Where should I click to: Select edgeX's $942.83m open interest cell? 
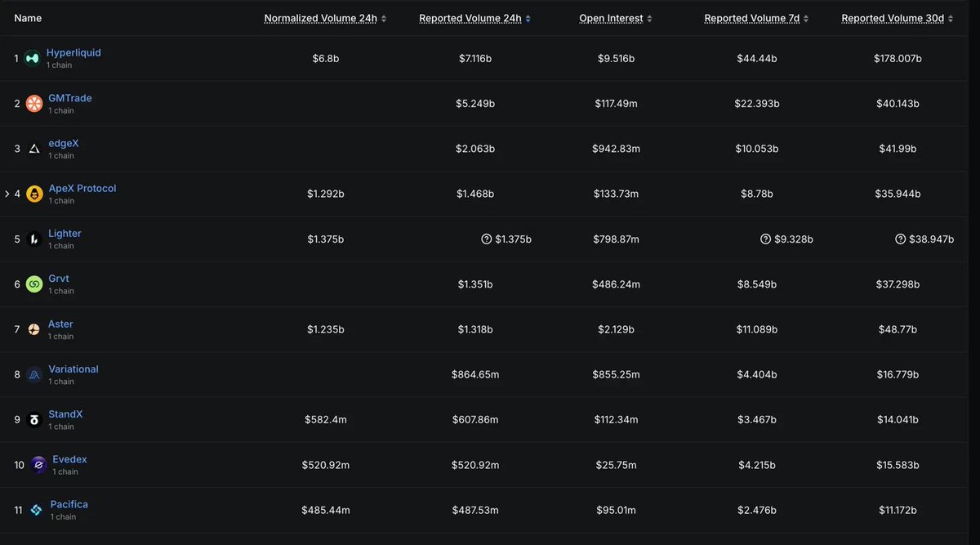point(617,149)
